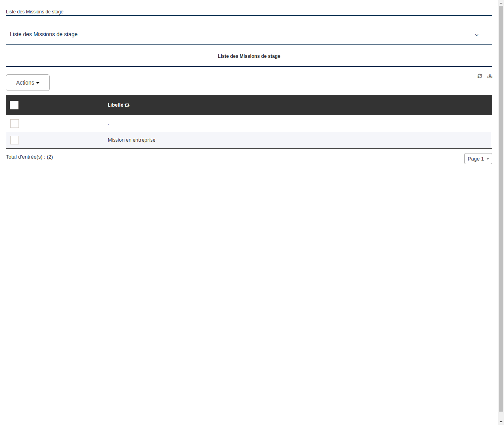This screenshot has width=504, height=425.
Task: Open the breadcrumb 'Liste des Missions de stage' link
Action: [x=35, y=12]
